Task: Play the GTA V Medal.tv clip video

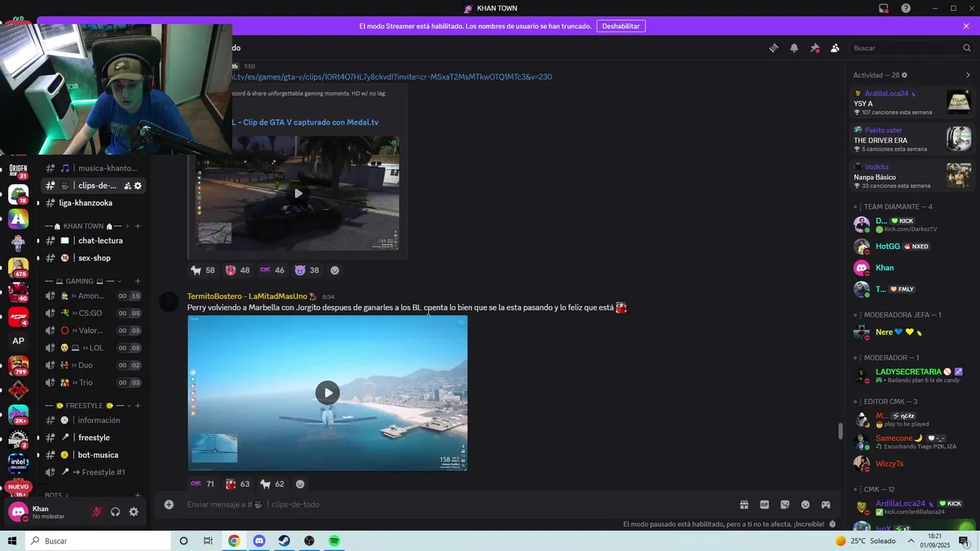Action: [298, 193]
